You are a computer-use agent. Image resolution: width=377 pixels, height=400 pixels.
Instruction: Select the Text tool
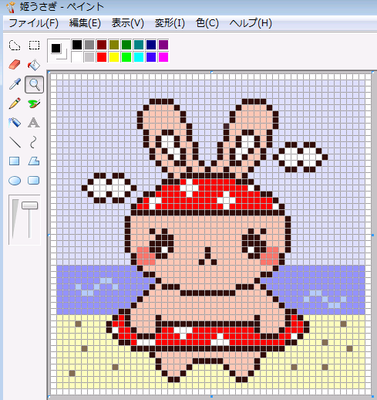tap(34, 123)
